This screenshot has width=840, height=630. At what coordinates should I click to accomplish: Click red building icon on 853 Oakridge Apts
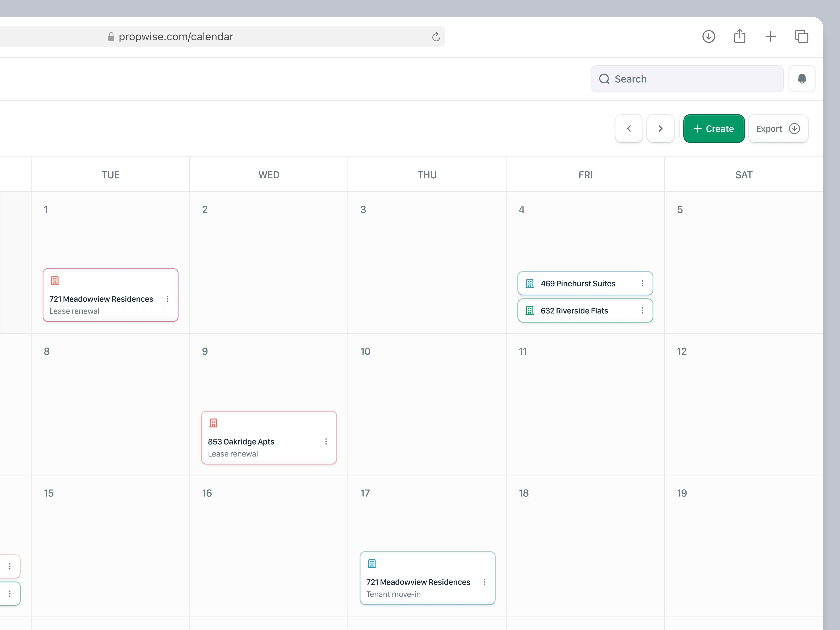(x=213, y=423)
